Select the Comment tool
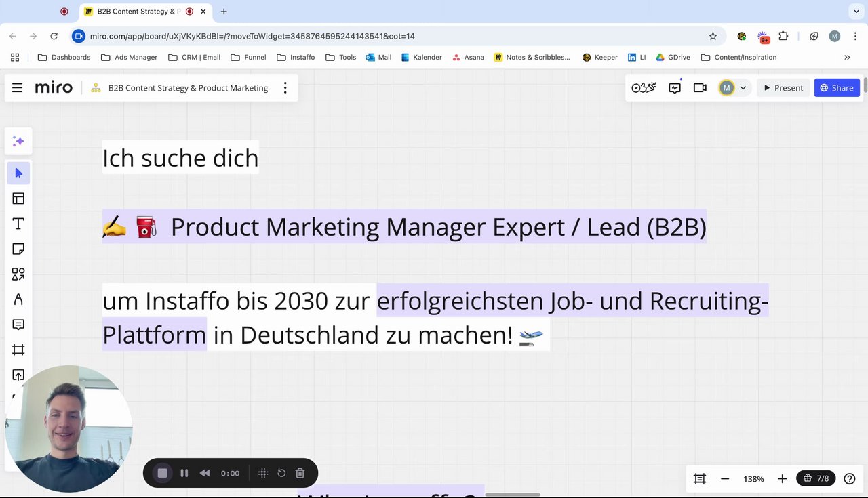This screenshot has width=868, height=498. pos(18,325)
